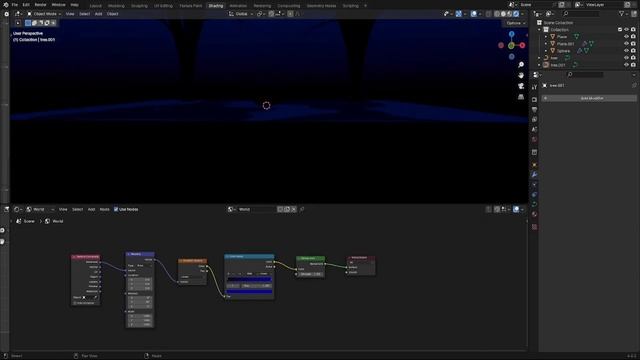Viewport: 640px width, 360px height.
Task: Open the outliner filter dropdown
Action: [623, 14]
